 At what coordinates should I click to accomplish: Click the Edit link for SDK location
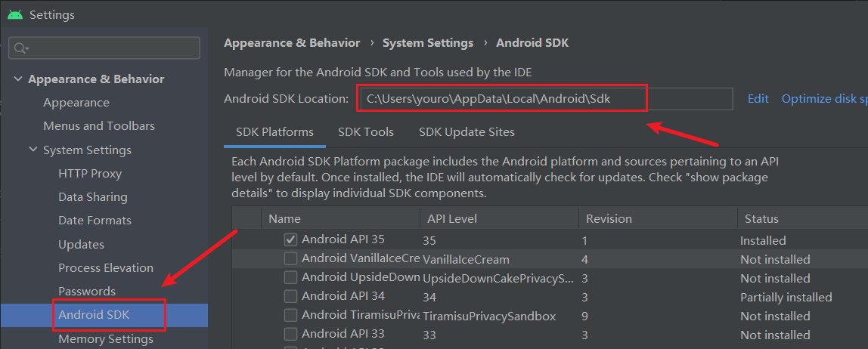[758, 99]
